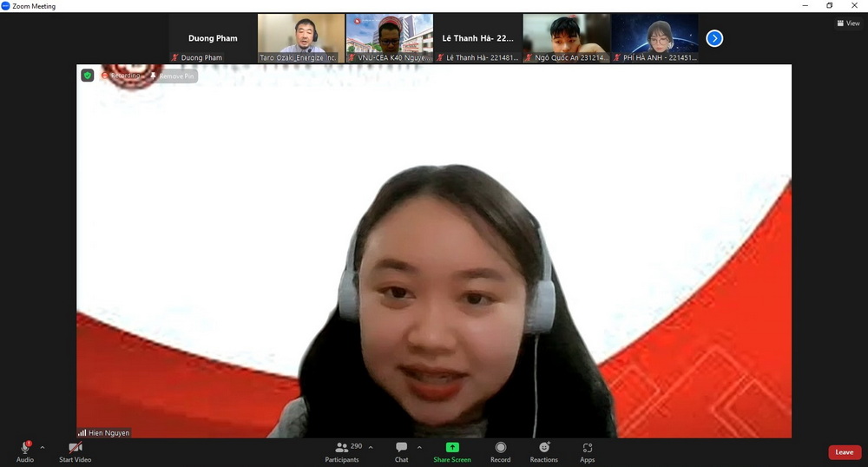Select Taro Ozaki's video thumbnail
This screenshot has height=467, width=868.
pos(301,38)
